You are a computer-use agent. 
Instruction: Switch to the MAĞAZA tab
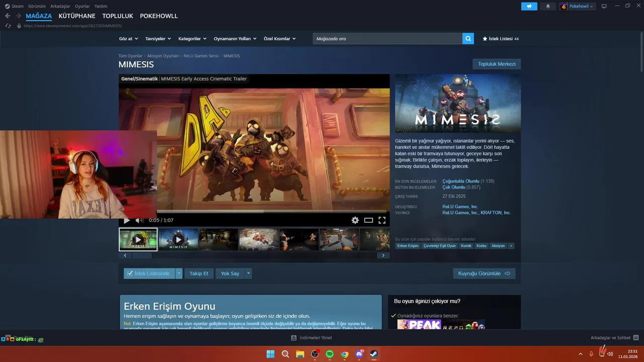point(39,16)
